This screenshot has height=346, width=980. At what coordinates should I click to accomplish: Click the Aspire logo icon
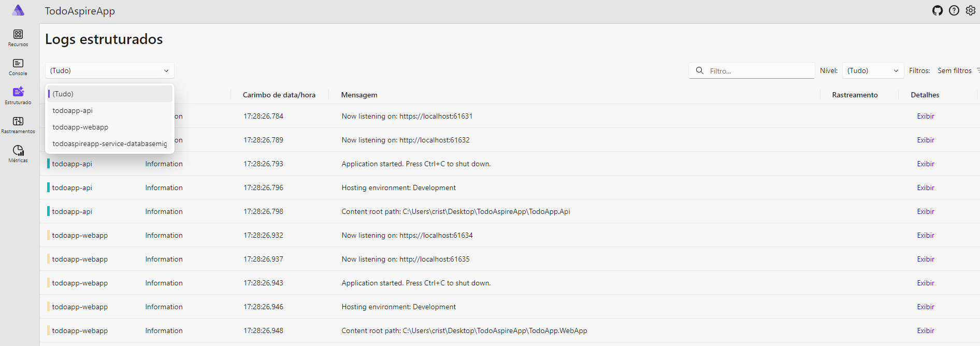[x=18, y=10]
